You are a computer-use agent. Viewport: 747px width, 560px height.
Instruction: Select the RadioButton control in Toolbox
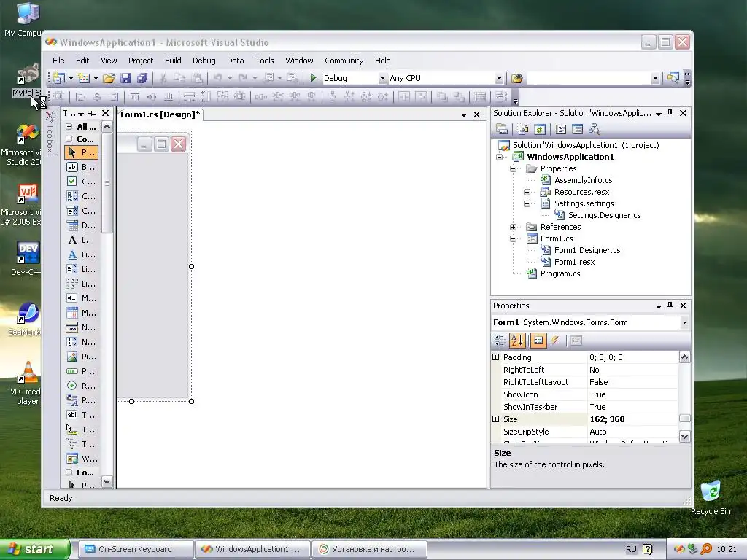pyautogui.click(x=81, y=386)
